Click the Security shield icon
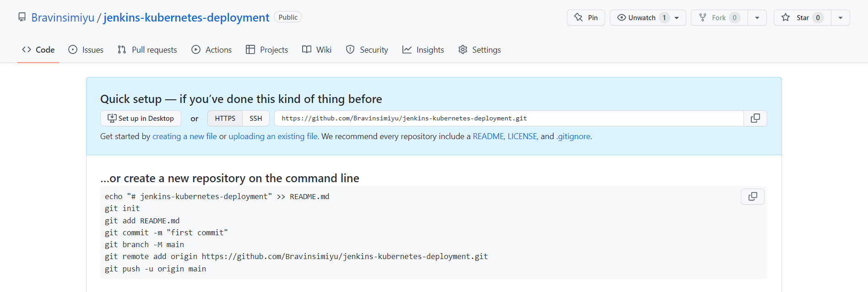This screenshot has width=868, height=292. pyautogui.click(x=350, y=49)
